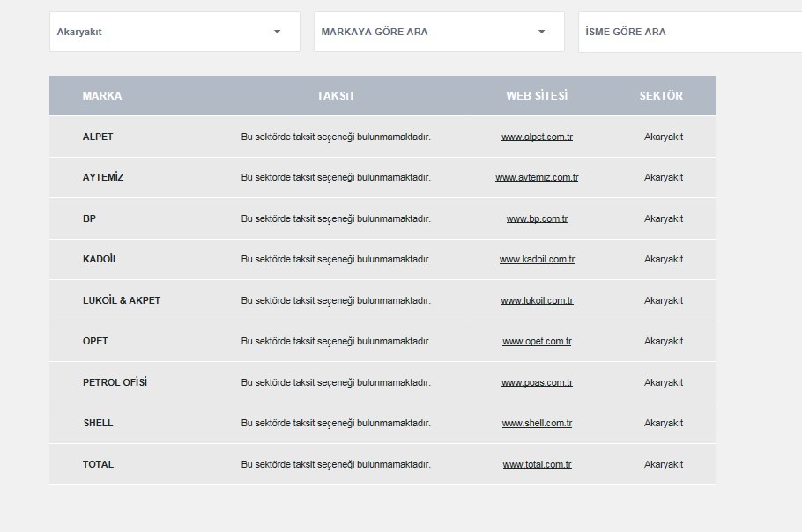This screenshot has width=802, height=532.
Task: Visit the www.aytemiz.com.tr website link
Action: [x=537, y=177]
